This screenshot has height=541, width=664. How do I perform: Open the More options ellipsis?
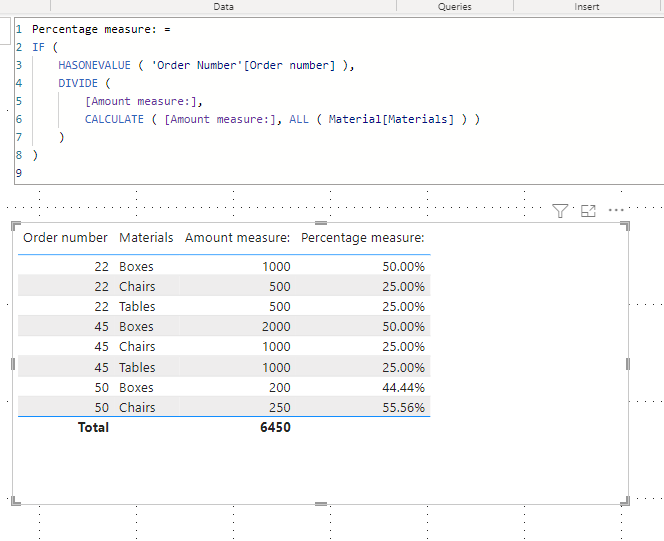616,210
